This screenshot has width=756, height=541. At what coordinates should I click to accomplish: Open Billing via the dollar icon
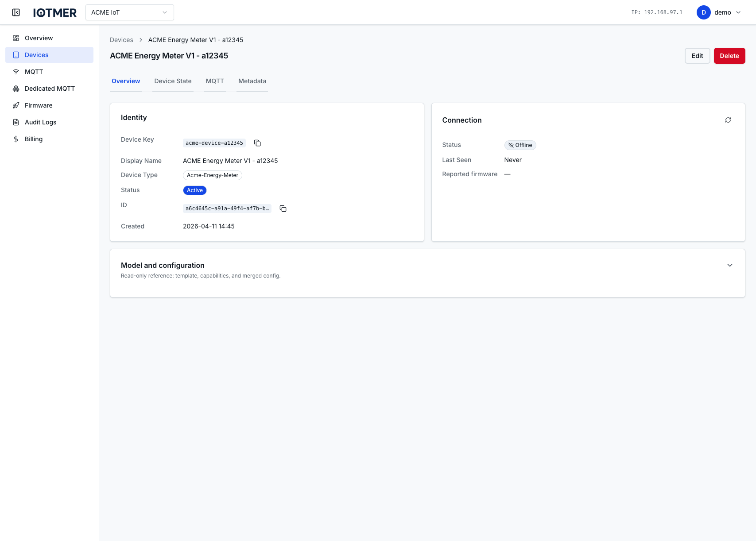pyautogui.click(x=16, y=139)
